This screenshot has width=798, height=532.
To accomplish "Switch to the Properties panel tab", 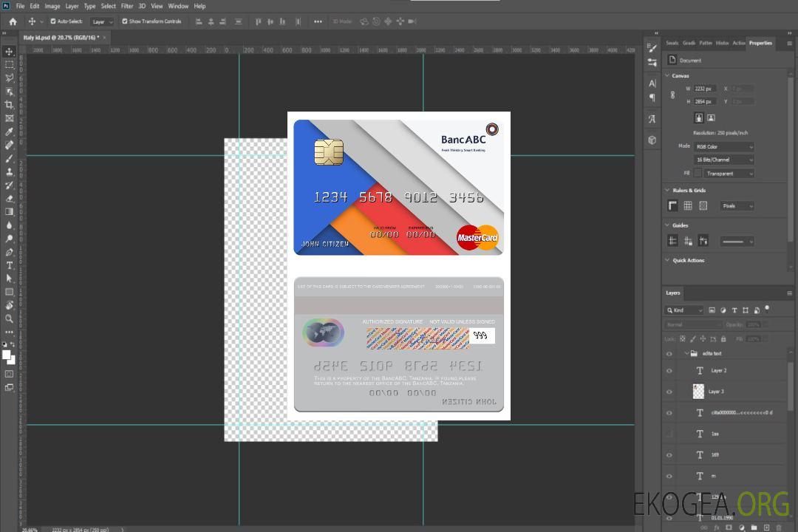I will [760, 44].
